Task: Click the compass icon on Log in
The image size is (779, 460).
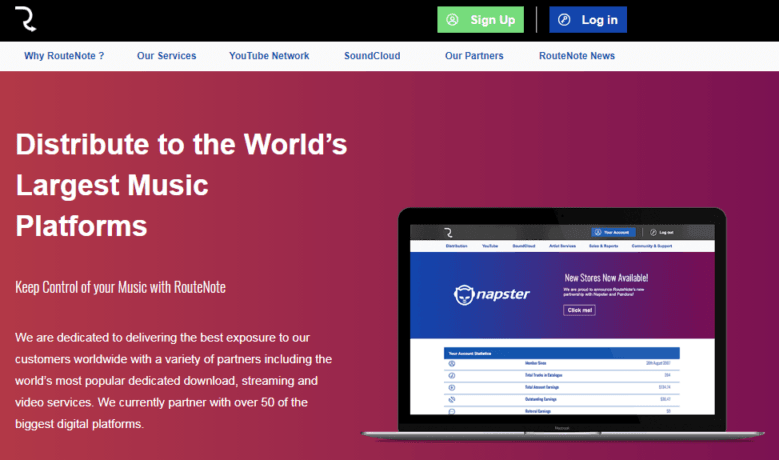Action: [565, 20]
